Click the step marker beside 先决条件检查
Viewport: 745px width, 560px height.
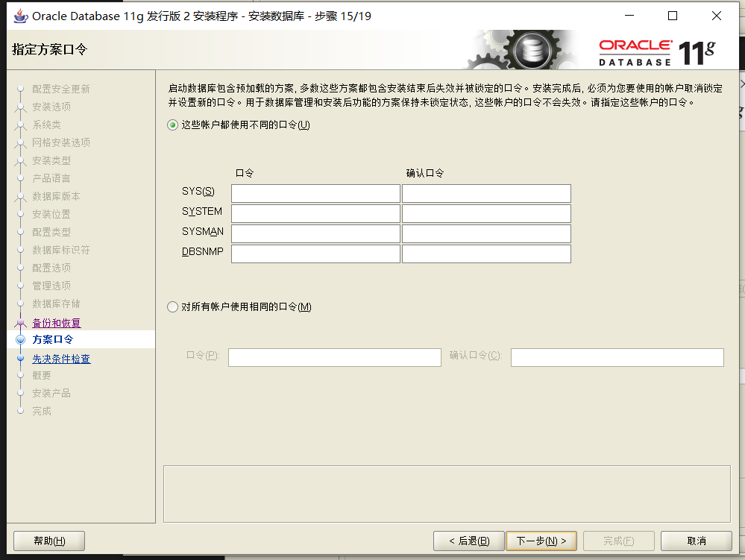tap(20, 359)
